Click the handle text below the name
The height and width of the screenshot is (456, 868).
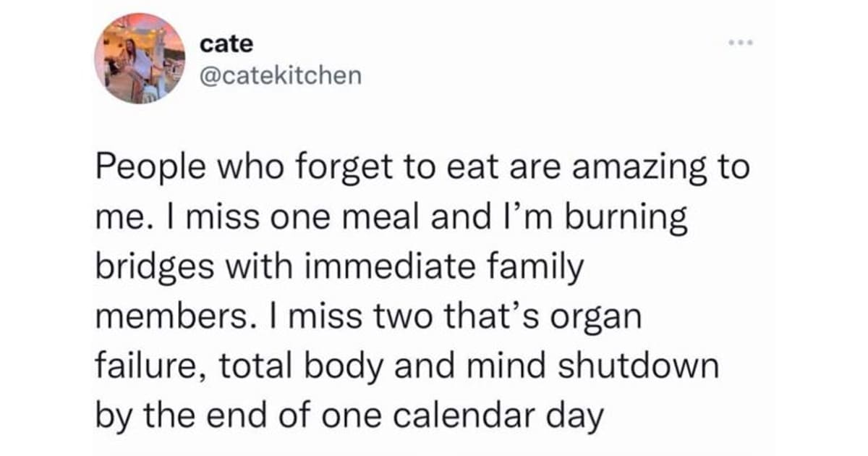(281, 73)
